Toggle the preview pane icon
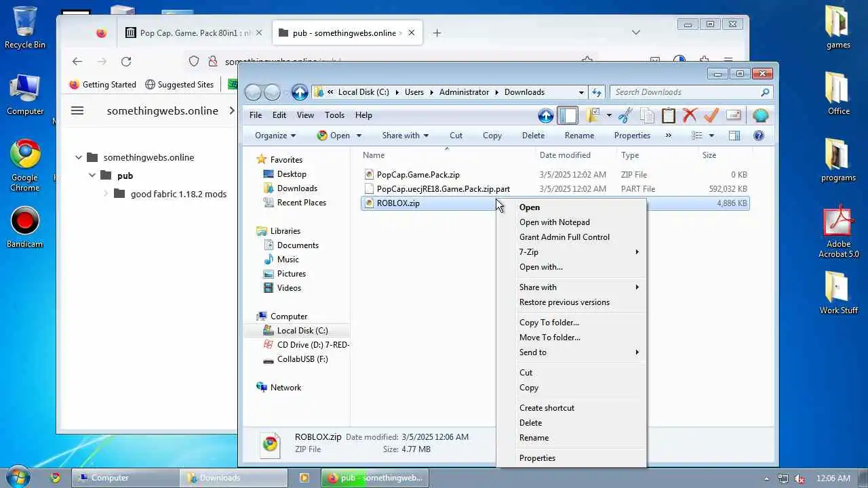Viewport: 868px width, 488px height. coord(734,136)
